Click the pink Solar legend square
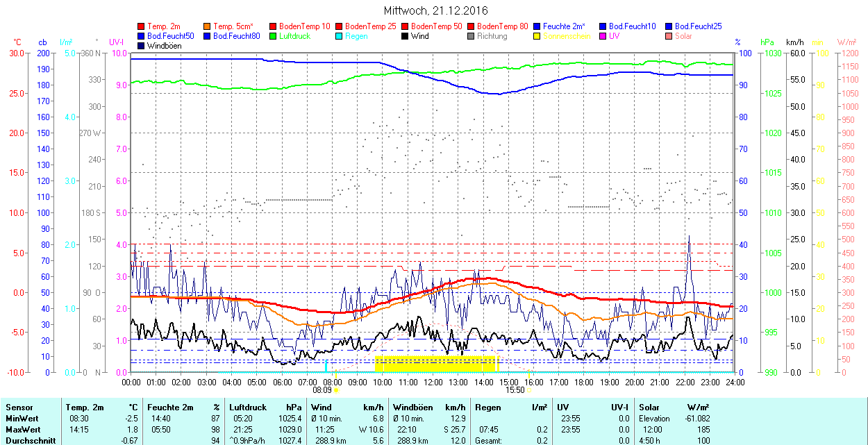 [x=669, y=36]
